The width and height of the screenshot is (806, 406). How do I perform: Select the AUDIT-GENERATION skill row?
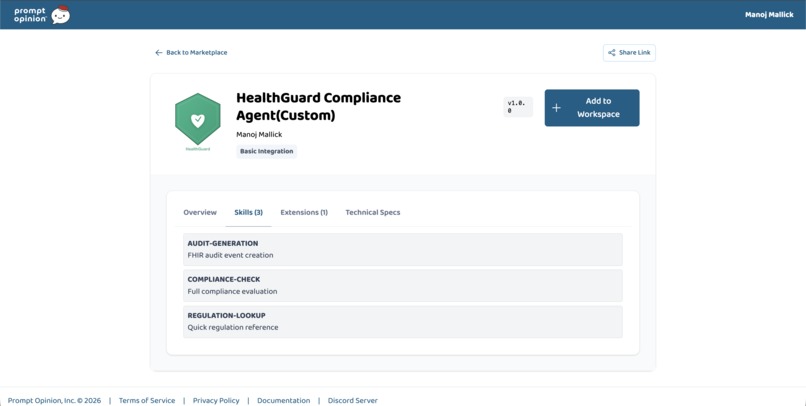(403, 249)
